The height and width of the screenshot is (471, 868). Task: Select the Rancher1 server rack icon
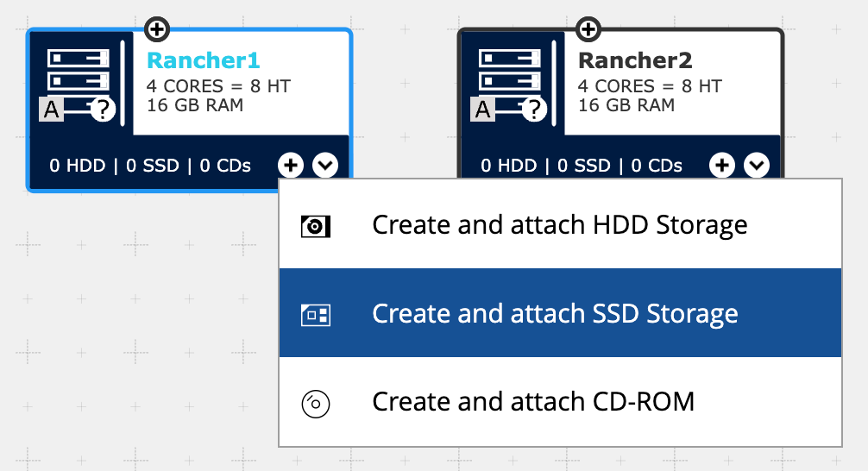[78, 70]
